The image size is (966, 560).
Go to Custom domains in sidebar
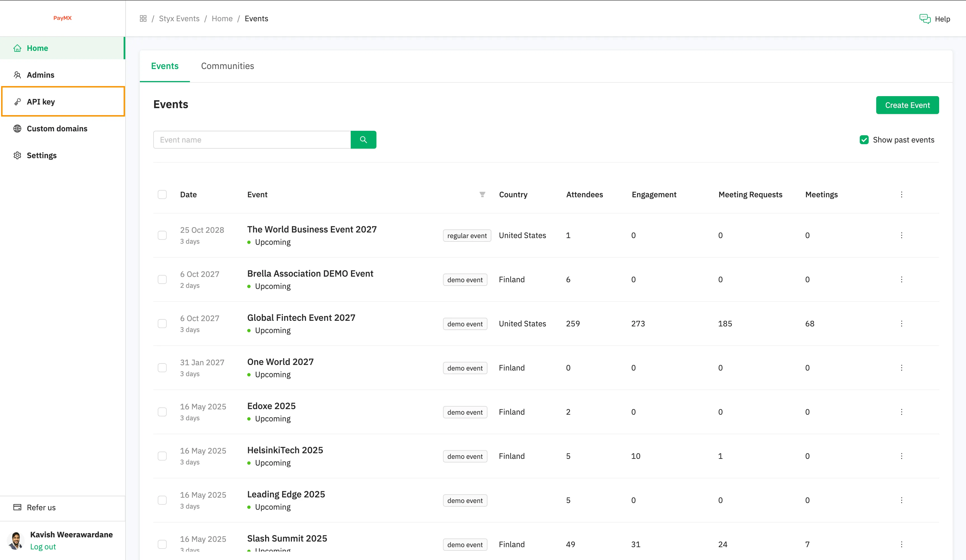(x=62, y=129)
